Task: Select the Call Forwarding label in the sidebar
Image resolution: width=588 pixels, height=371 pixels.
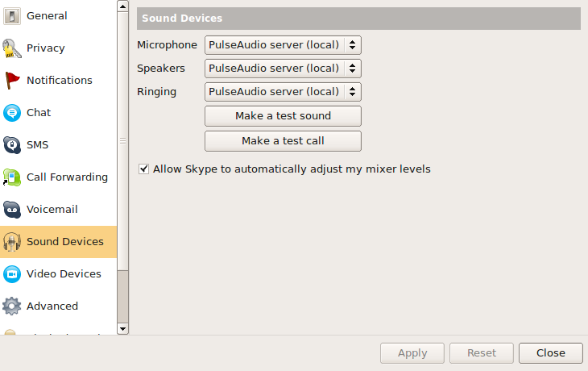Action: (x=67, y=177)
